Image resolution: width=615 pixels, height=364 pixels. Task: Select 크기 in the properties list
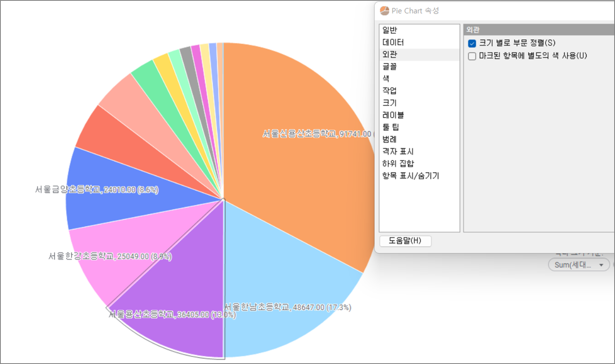pyautogui.click(x=419, y=103)
